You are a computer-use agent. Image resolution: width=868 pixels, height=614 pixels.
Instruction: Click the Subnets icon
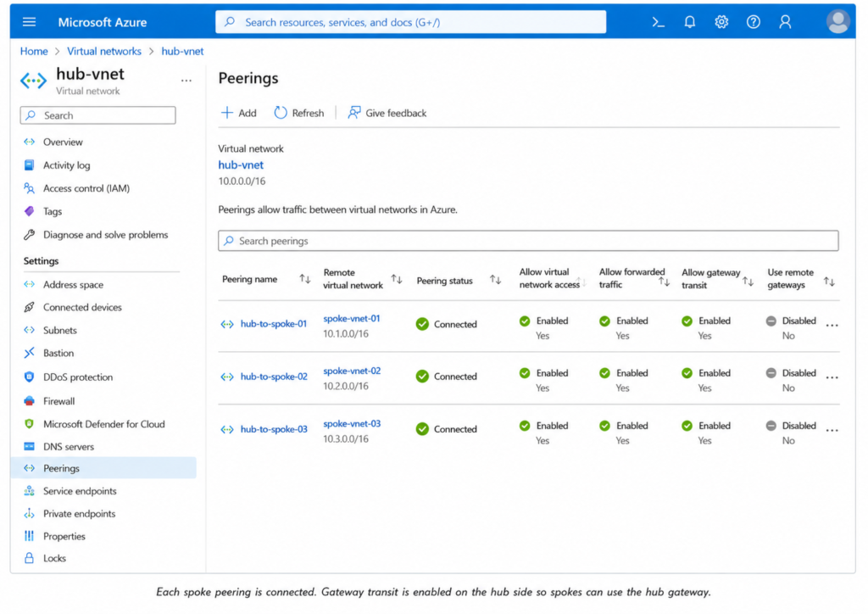(x=30, y=331)
